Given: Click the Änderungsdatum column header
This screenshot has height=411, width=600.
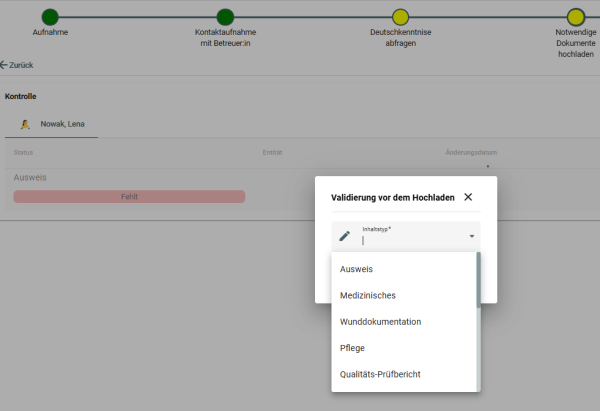Looking at the screenshot, I should [471, 152].
